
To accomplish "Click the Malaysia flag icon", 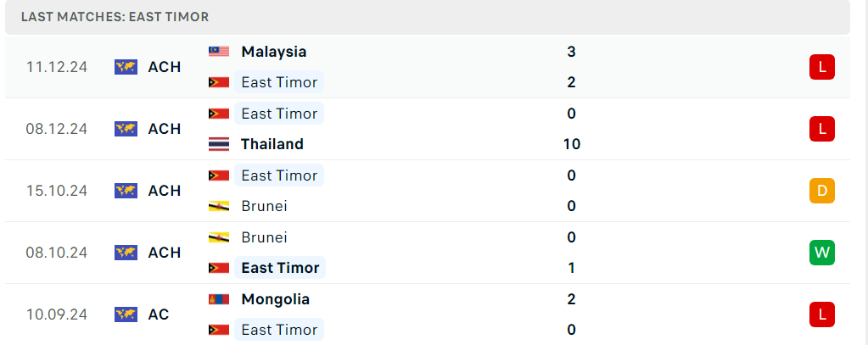I will 219,52.
